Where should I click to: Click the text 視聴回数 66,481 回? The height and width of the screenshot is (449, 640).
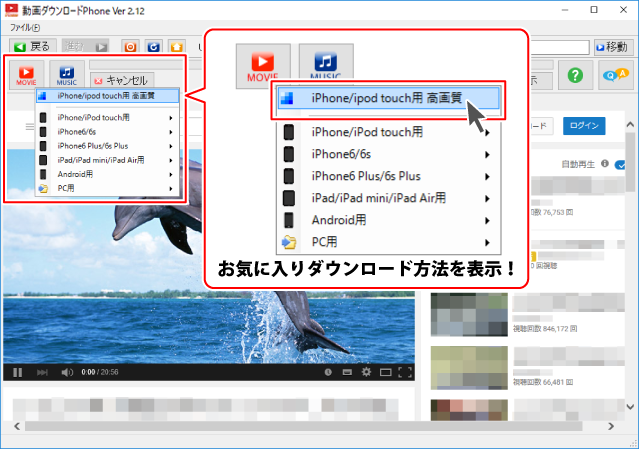(543, 382)
